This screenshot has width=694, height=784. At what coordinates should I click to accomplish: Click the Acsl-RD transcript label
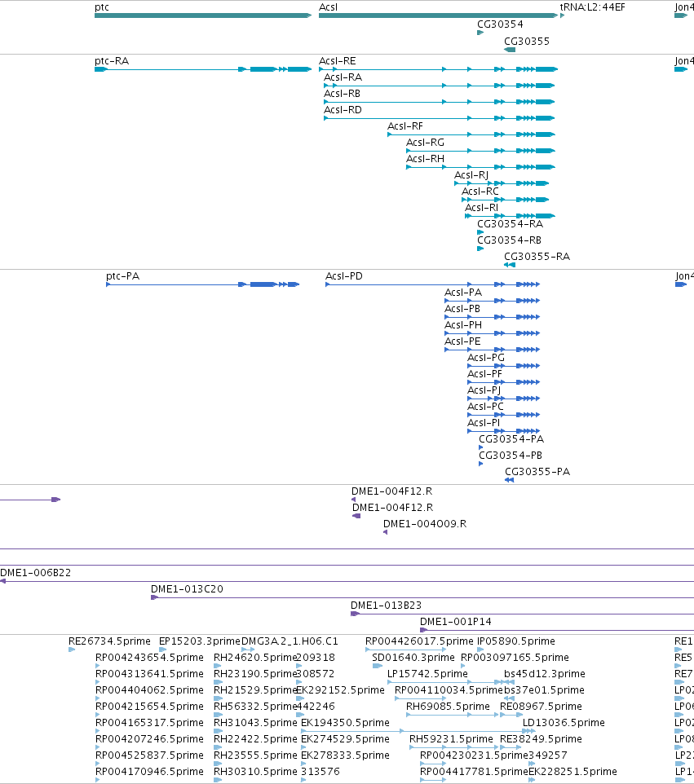pyautogui.click(x=343, y=109)
